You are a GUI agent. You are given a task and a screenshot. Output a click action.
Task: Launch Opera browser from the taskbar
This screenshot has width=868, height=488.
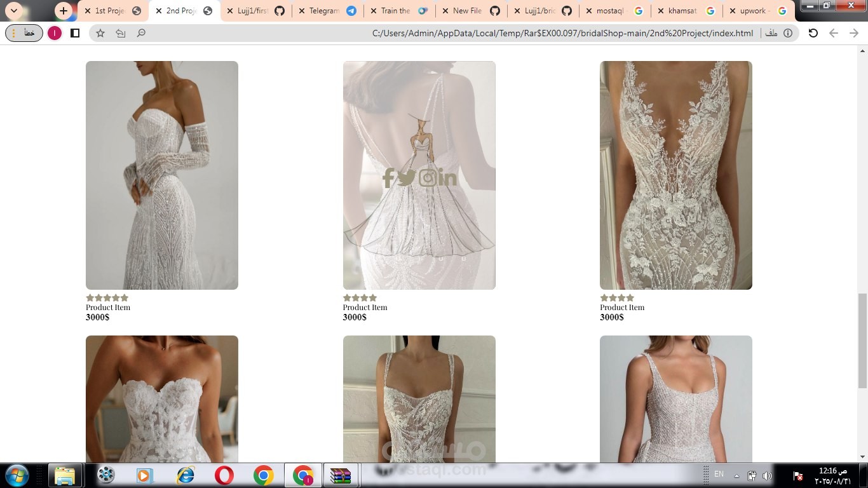pyautogui.click(x=224, y=475)
